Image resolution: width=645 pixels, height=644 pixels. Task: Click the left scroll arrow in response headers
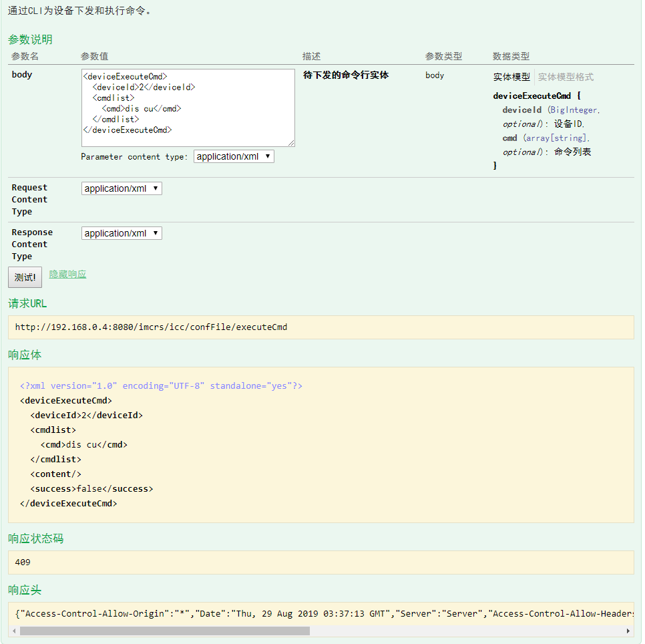point(15,631)
